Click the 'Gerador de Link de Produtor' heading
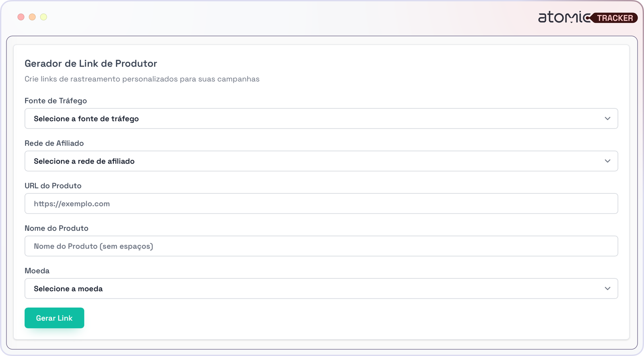This screenshot has height=356, width=644. 91,64
